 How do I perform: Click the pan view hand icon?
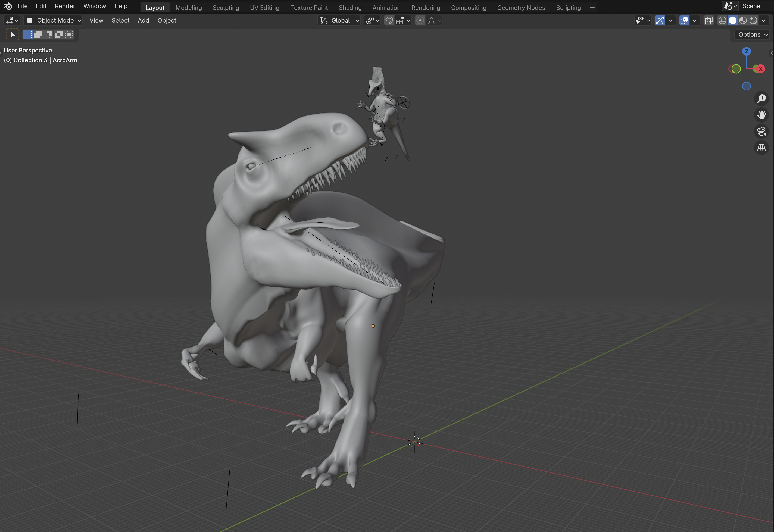pyautogui.click(x=761, y=115)
